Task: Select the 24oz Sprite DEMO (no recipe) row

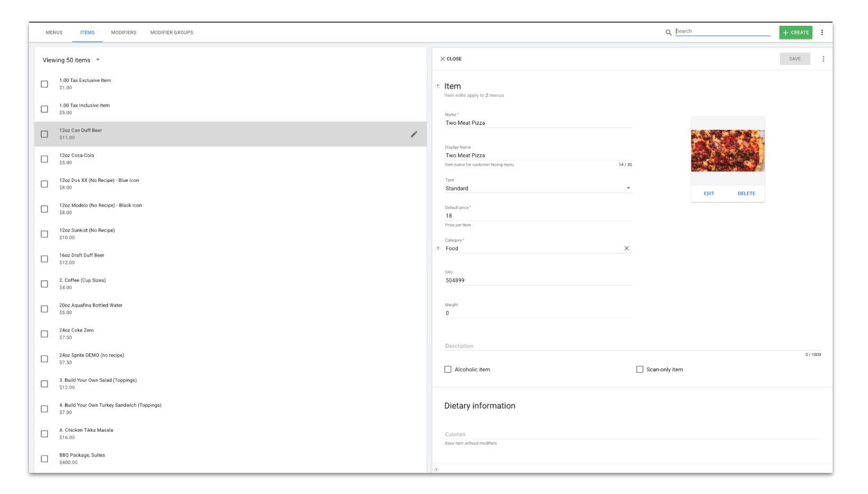Action: (230, 359)
